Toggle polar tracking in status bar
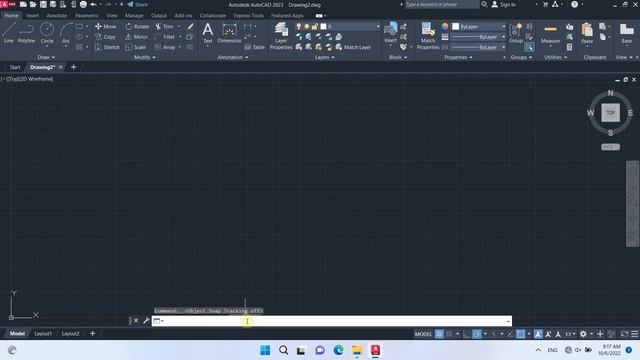 (477, 334)
